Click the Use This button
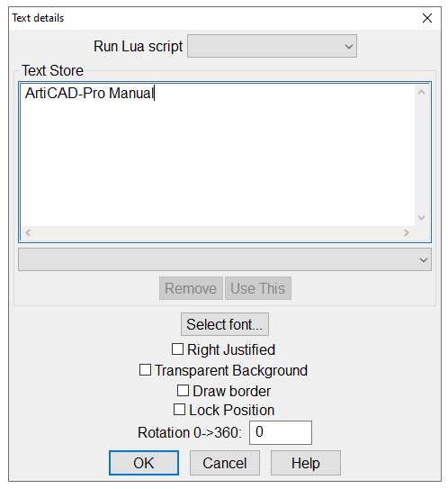The image size is (448, 489). [258, 288]
